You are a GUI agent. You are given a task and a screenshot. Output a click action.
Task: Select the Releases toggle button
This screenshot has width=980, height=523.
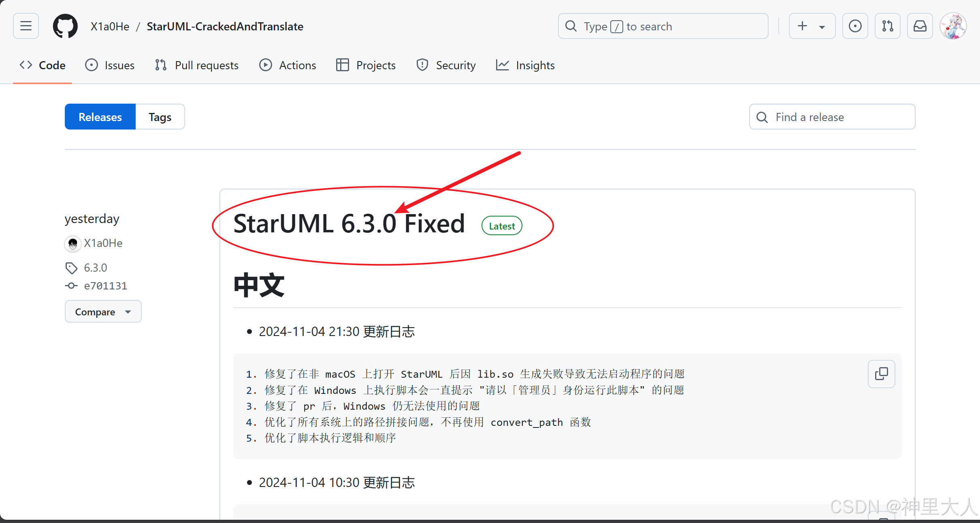click(100, 117)
